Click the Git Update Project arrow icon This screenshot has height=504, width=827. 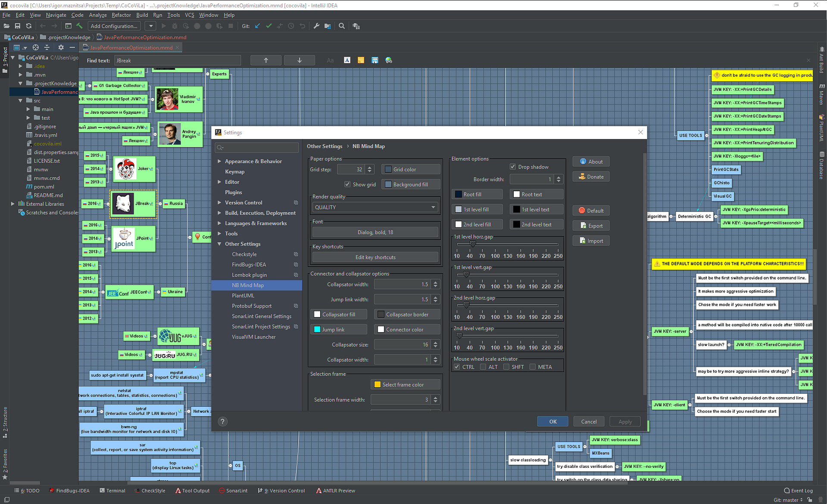point(257,26)
